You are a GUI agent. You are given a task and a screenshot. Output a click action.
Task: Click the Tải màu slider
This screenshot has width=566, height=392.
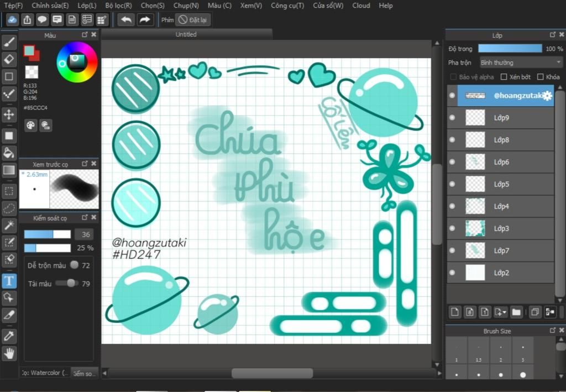pyautogui.click(x=67, y=283)
